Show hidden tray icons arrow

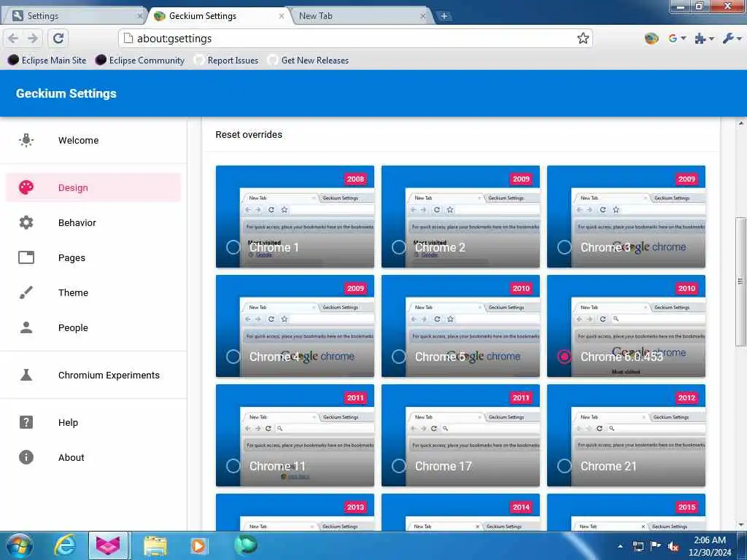[x=620, y=546]
